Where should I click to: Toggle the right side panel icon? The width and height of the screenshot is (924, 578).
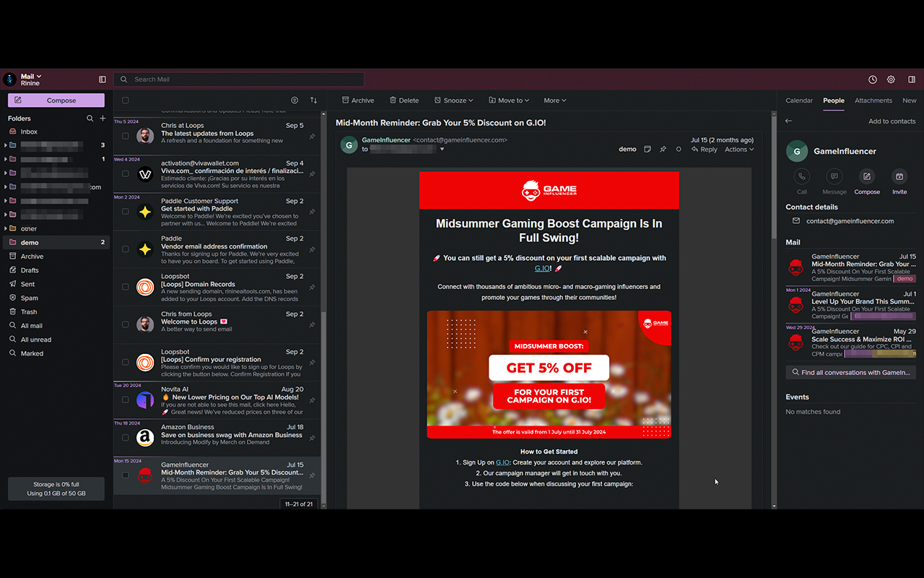(x=912, y=79)
